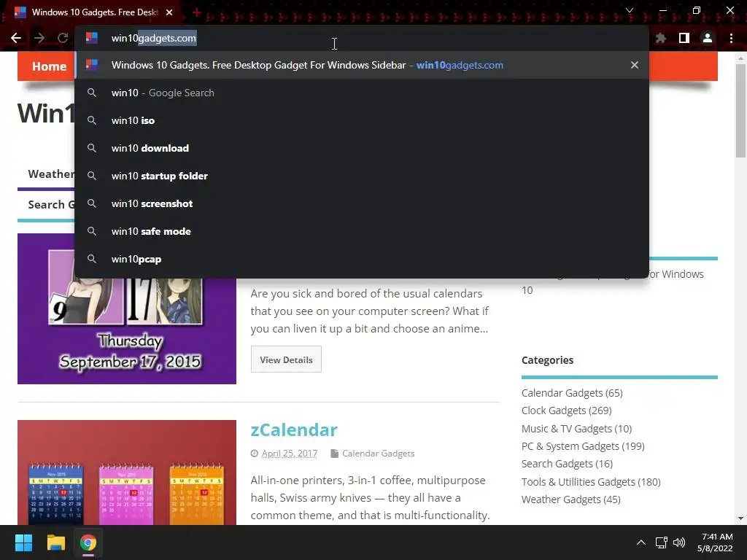The width and height of the screenshot is (747, 560).
Task: Select the win10gadgets.com site suggestion
Action: (x=362, y=65)
